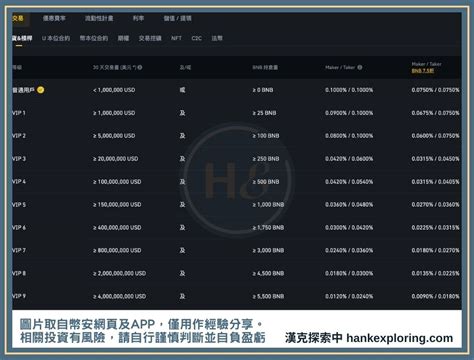474x360 pixels.
Task: Open the 交易 top tab
Action: click(18, 18)
